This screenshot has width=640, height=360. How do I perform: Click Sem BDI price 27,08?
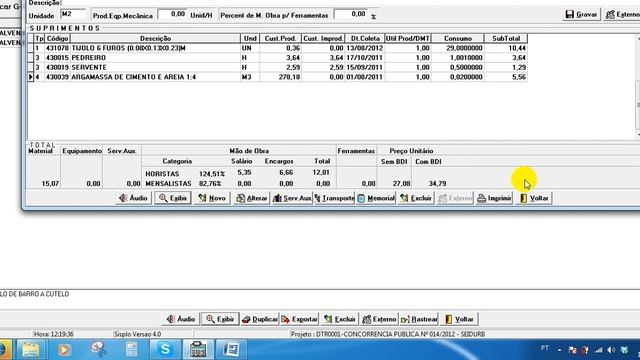tap(401, 184)
